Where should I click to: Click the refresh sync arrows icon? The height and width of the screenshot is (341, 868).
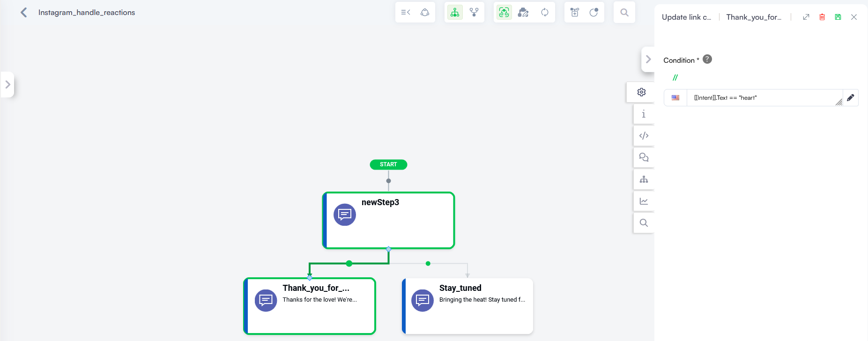[545, 13]
